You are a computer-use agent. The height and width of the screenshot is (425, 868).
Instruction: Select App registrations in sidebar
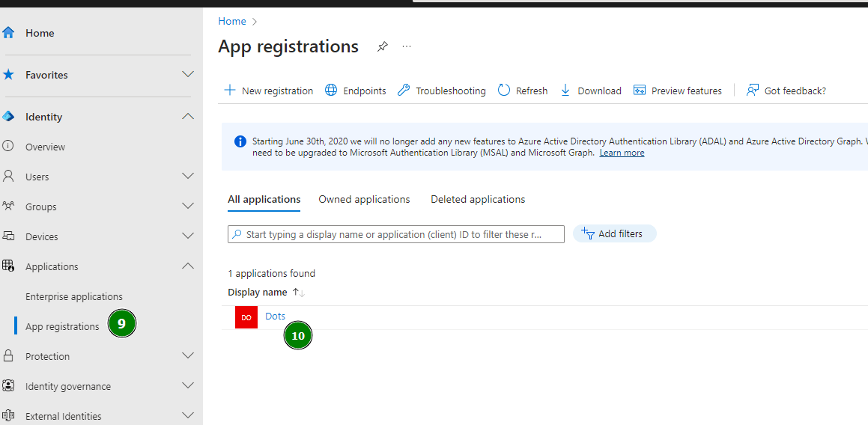pyautogui.click(x=63, y=326)
